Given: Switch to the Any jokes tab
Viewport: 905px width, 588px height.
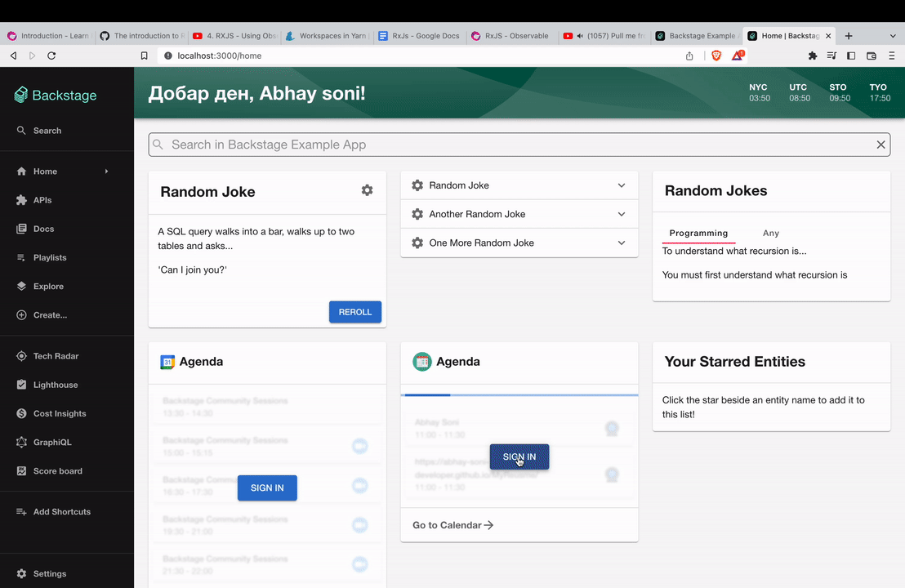Looking at the screenshot, I should click(770, 233).
